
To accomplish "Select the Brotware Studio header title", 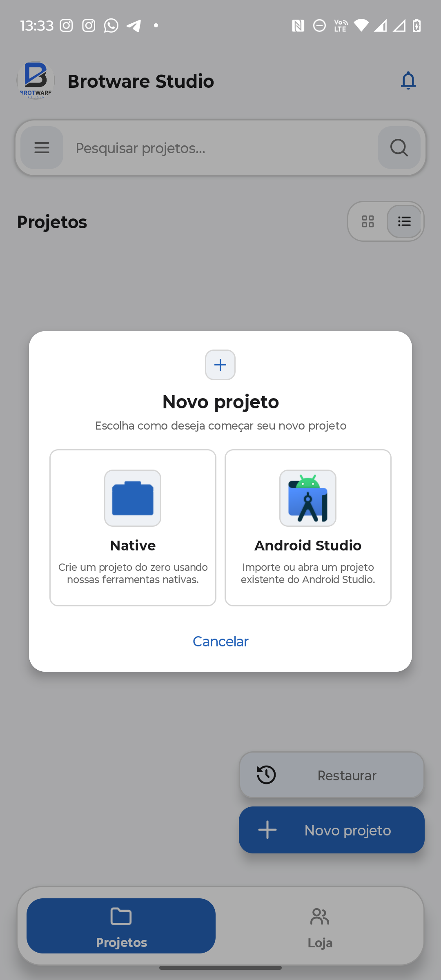I will (x=140, y=81).
